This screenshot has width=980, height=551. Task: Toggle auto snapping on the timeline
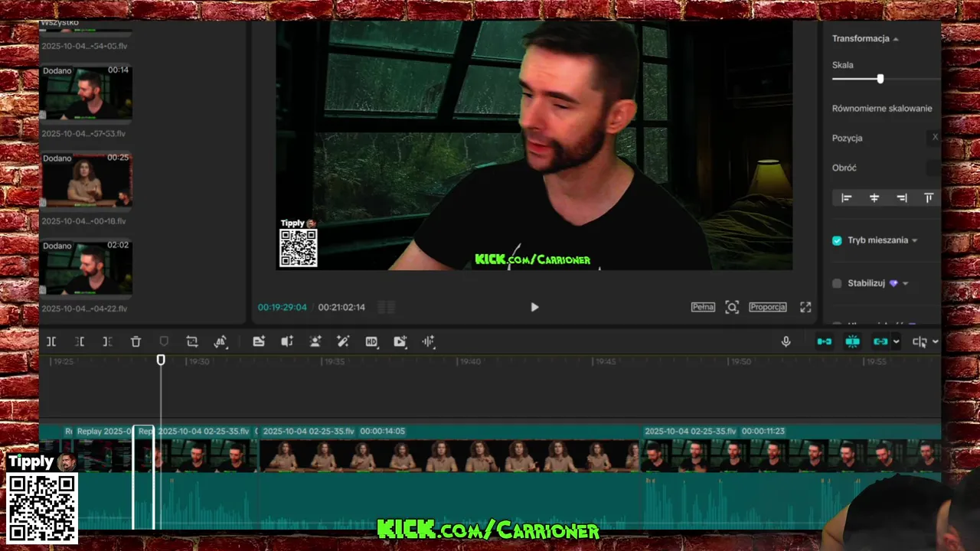coord(852,342)
